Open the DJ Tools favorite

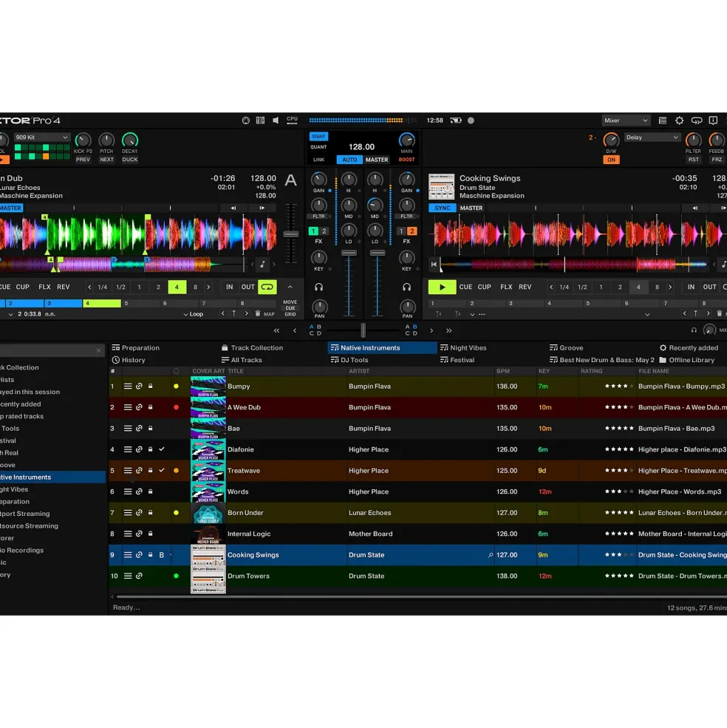349,360
